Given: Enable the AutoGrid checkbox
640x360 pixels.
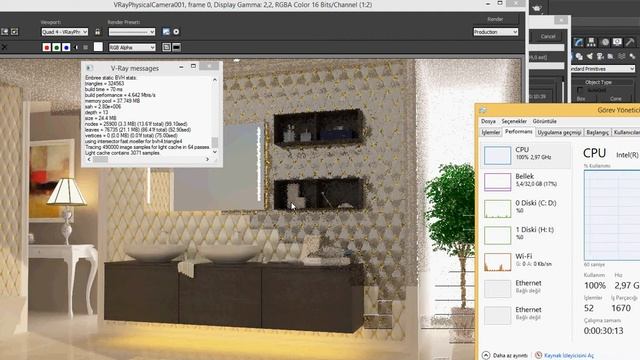Looking at the screenshot, I should (580, 90).
